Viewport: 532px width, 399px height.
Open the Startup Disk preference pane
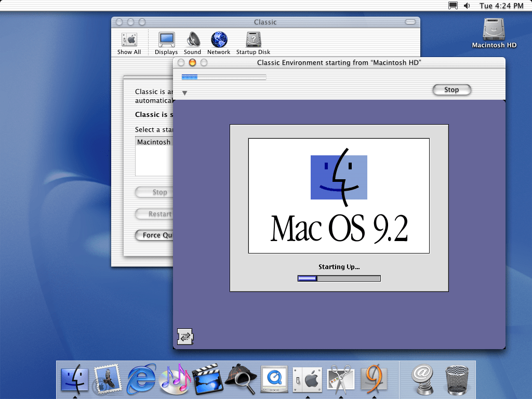(x=253, y=43)
